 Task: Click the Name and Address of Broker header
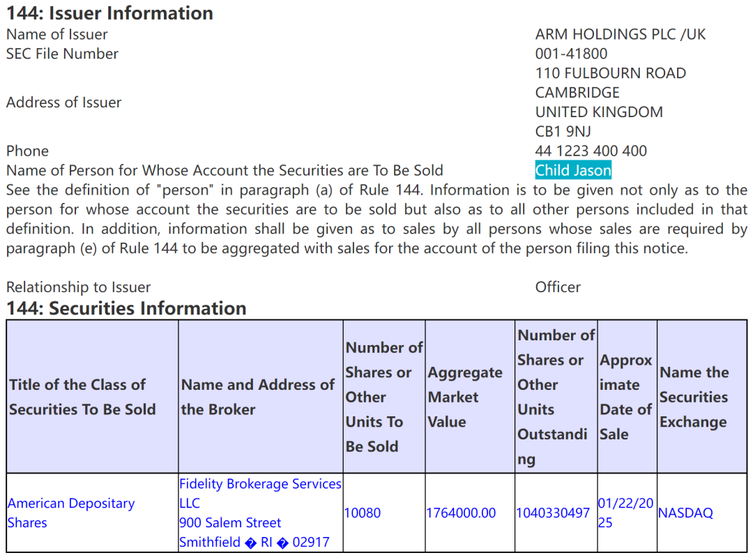[257, 397]
